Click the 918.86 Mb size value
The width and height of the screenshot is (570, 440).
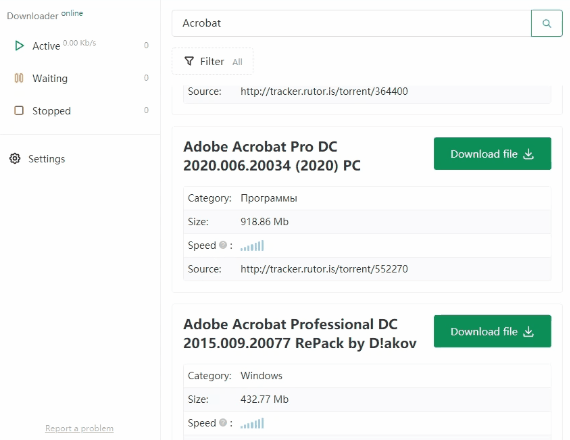pos(264,221)
